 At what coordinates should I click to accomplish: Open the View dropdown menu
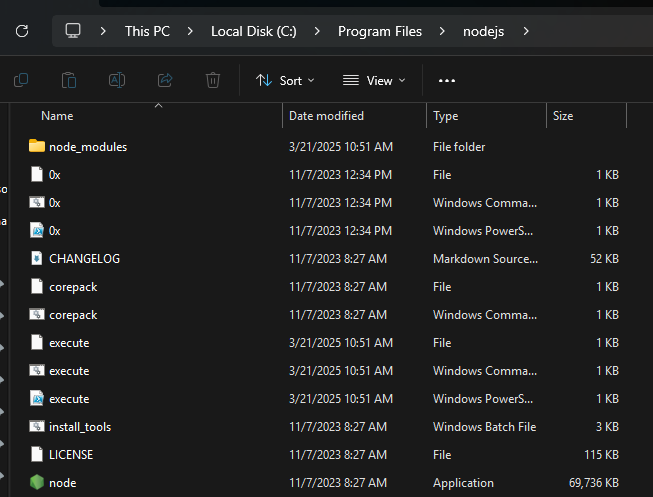click(x=374, y=80)
